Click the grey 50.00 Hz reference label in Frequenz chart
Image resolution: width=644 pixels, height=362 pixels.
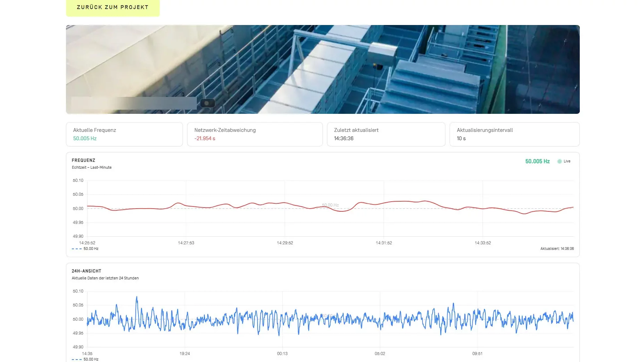pos(330,205)
